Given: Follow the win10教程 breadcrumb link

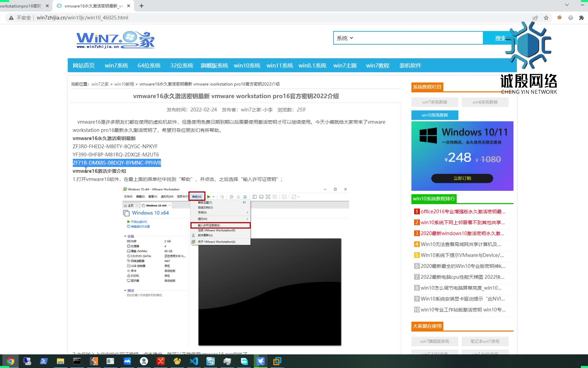Looking at the screenshot, I should click(124, 84).
